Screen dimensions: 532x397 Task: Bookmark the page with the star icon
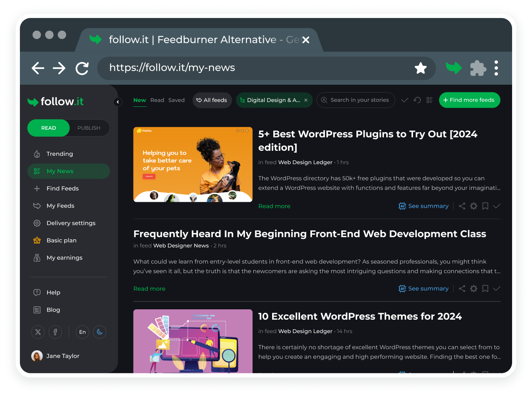tap(421, 68)
